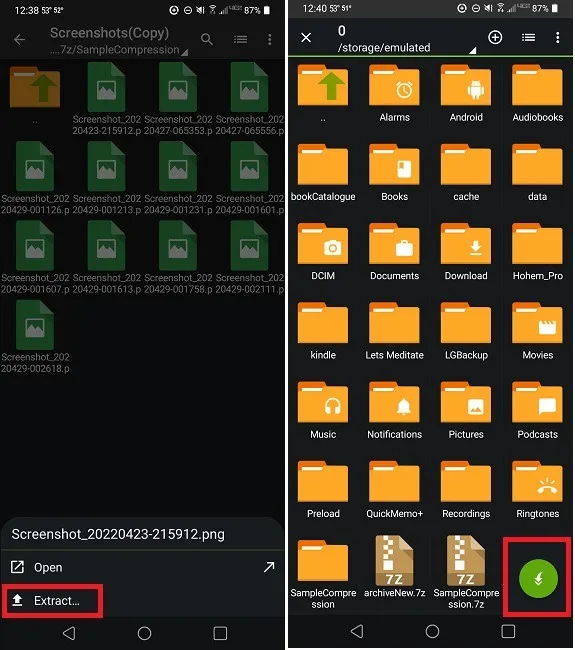
Task: Tap the Screenshot_20220423-215912.png sheet title
Action: click(118, 534)
